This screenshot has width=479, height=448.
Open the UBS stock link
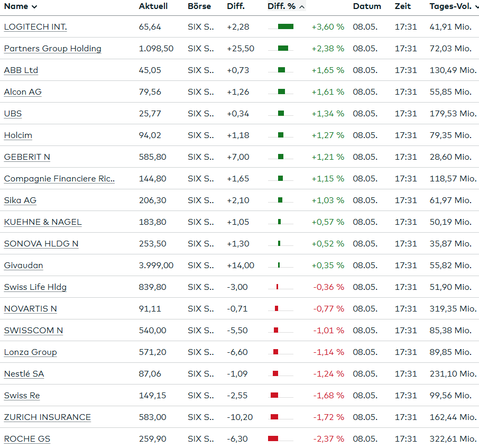(x=13, y=114)
